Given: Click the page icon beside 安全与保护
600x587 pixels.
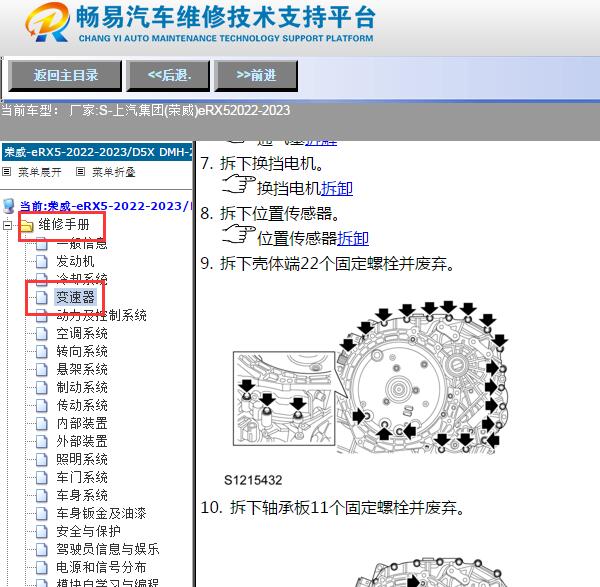Looking at the screenshot, I should pyautogui.click(x=42, y=532).
